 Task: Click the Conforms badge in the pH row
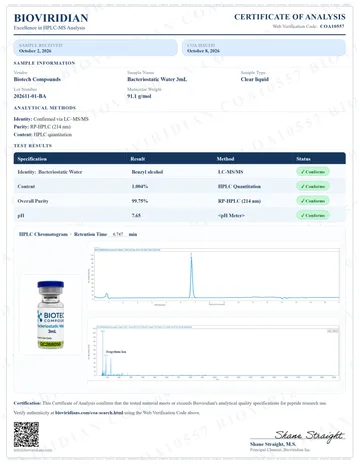coord(313,215)
